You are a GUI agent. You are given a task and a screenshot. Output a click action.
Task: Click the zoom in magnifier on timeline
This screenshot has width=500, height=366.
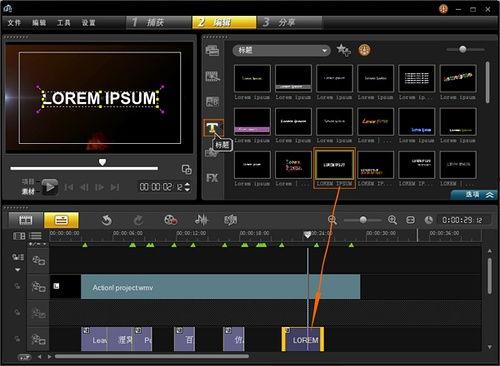point(392,220)
